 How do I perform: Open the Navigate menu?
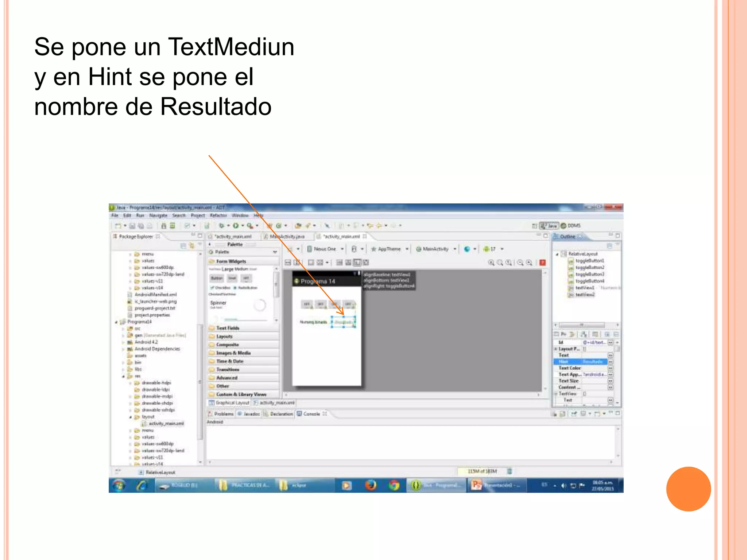point(158,215)
